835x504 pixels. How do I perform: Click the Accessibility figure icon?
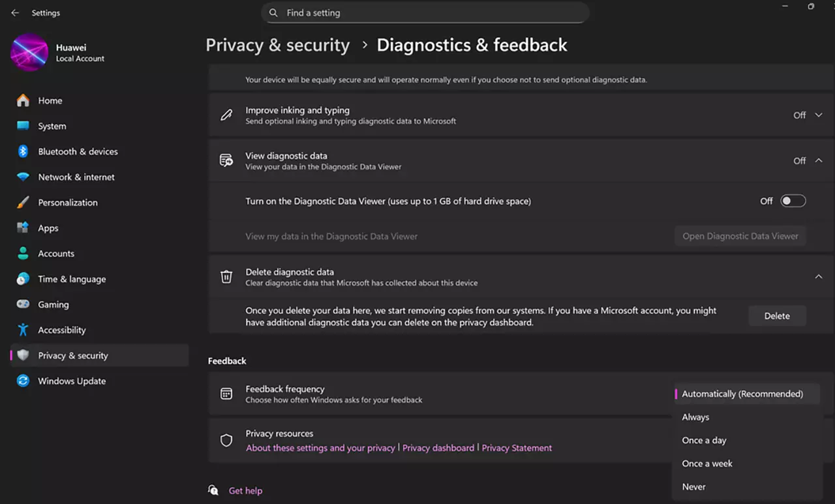23,330
